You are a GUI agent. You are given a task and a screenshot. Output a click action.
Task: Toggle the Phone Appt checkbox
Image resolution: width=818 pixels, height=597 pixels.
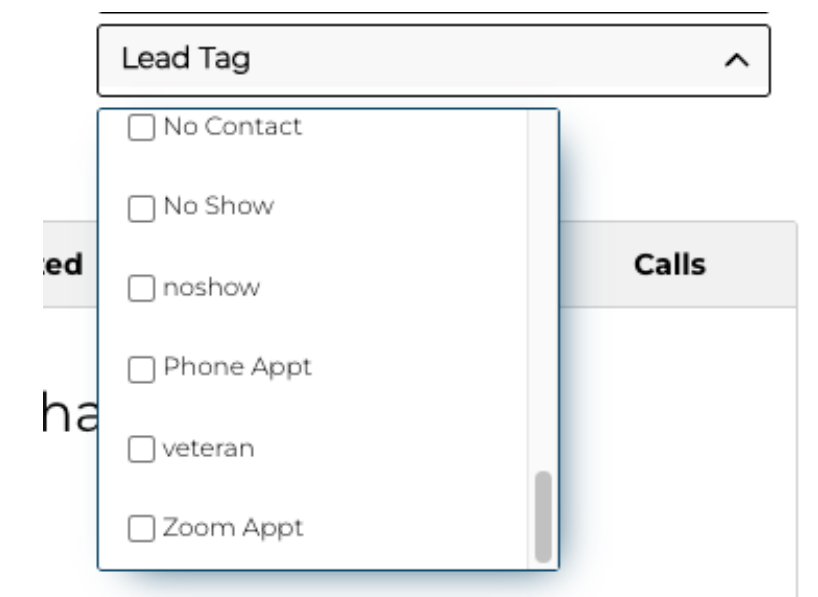click(143, 369)
